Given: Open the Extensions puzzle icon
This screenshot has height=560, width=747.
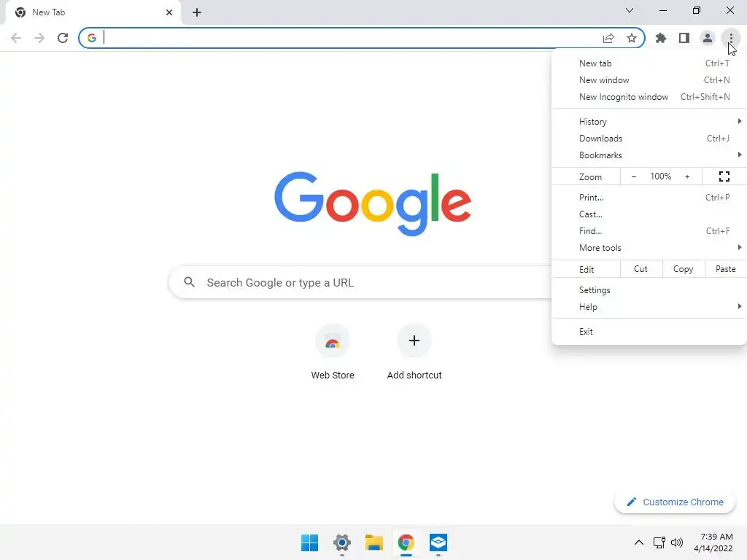Looking at the screenshot, I should [661, 38].
